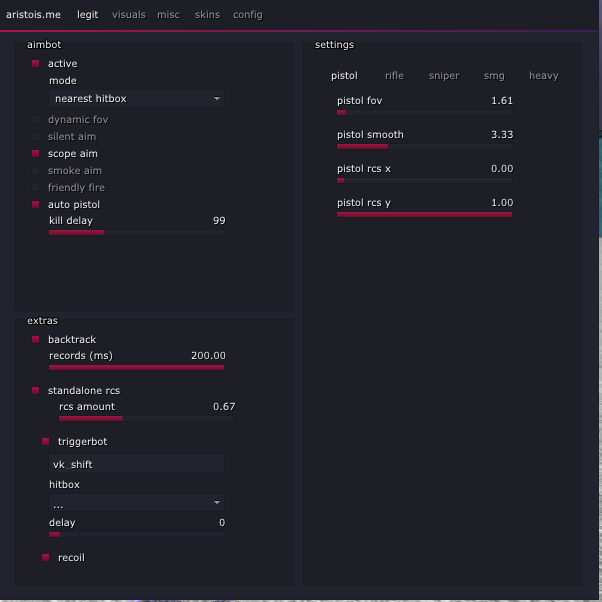Image resolution: width=602 pixels, height=602 pixels.
Task: Click the pistol rcs y value 1.00
Action: (x=502, y=202)
